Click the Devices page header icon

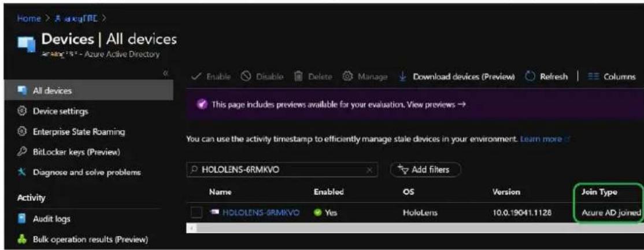click(x=26, y=43)
